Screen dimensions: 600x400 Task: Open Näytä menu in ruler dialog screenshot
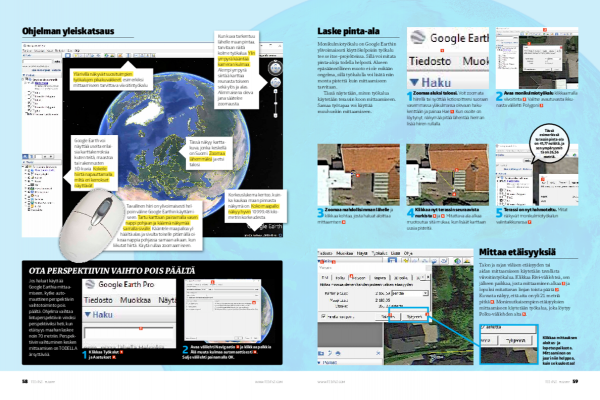pos(362,253)
